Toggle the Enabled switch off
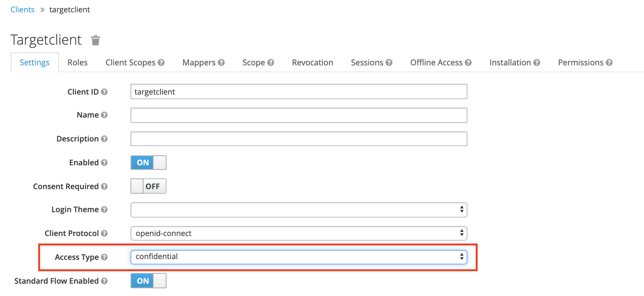This screenshot has width=644, height=296. coord(148,163)
